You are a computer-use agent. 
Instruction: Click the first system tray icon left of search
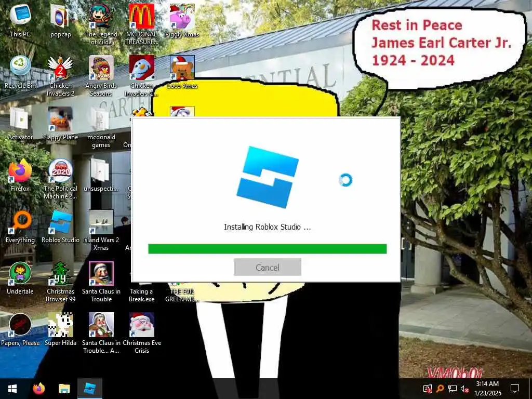tap(427, 389)
